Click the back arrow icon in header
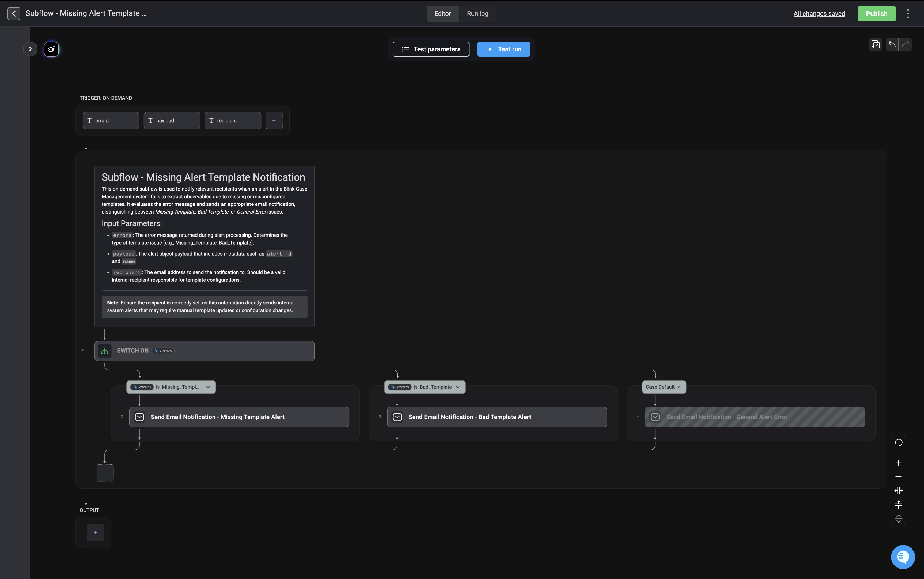Screen dimensions: 924x579 pyautogui.click(x=14, y=14)
